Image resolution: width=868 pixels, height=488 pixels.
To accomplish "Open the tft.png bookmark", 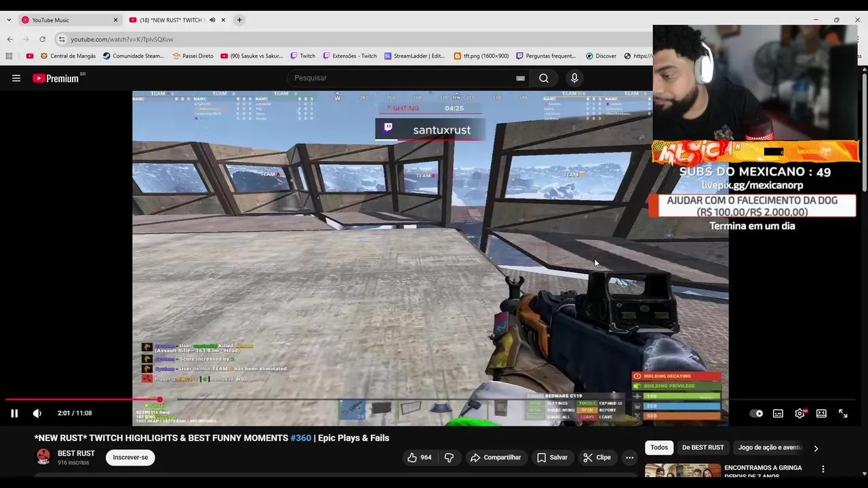I will (481, 56).
